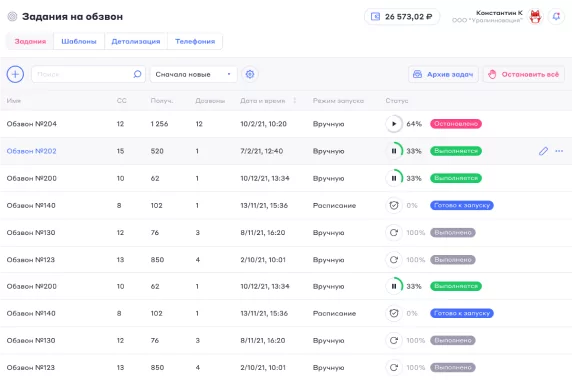
Task: Click the scheduled-start shield icon for first Обзвон №140
Action: (394, 205)
